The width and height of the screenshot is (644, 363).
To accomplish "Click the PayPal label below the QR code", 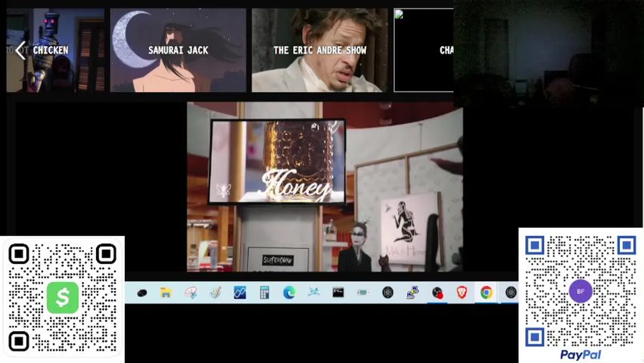I will [x=581, y=355].
